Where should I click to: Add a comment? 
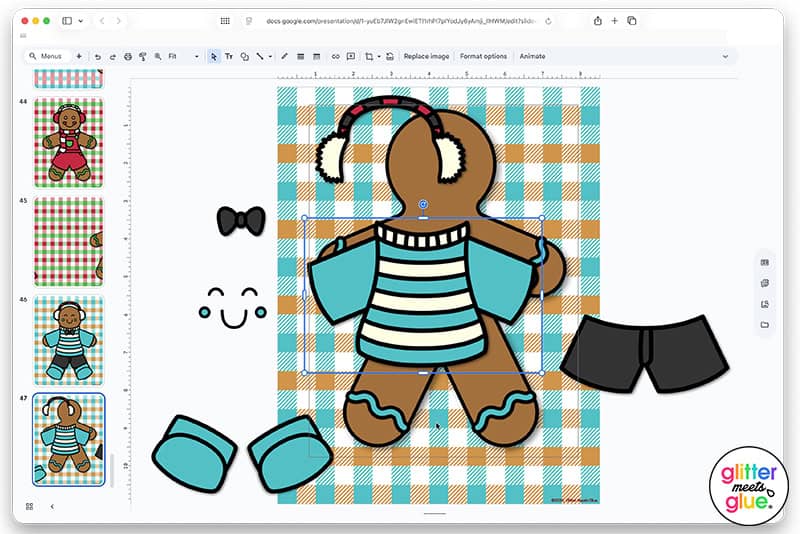coord(351,57)
